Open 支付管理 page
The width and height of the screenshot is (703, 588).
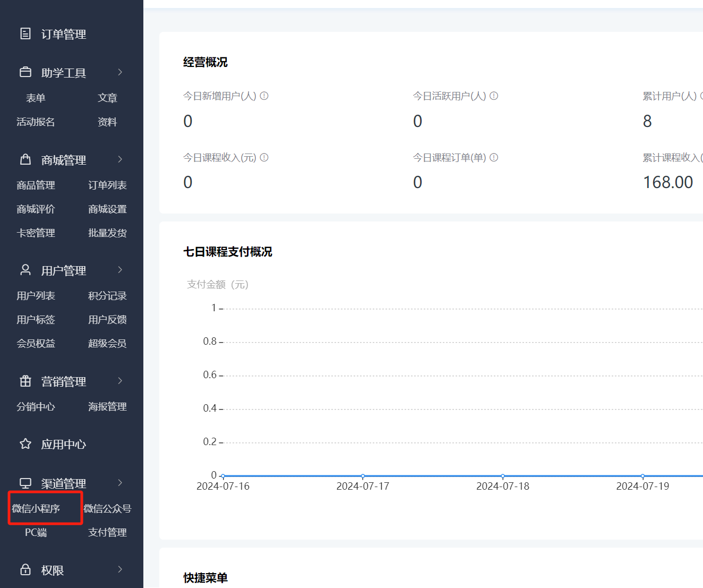click(107, 533)
